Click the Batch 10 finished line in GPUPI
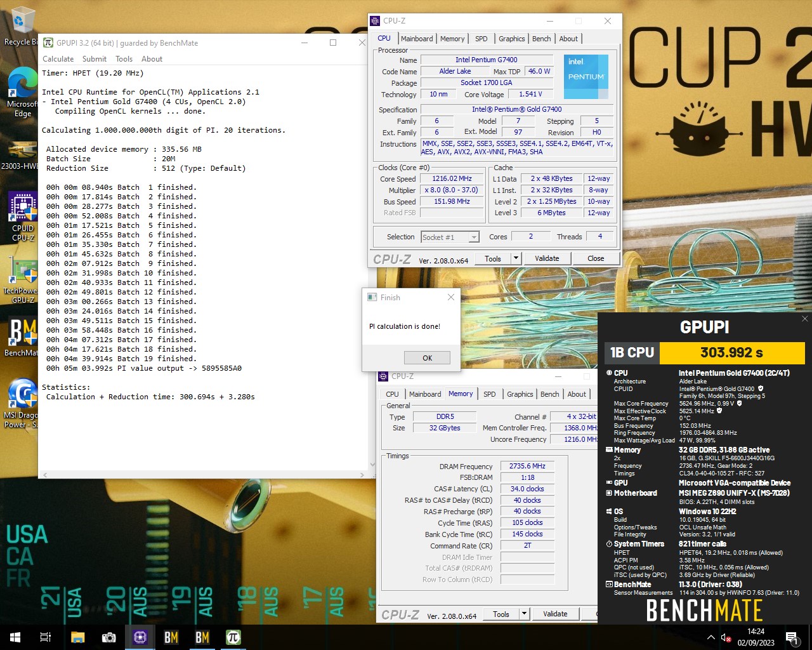812x650 pixels. point(121,273)
